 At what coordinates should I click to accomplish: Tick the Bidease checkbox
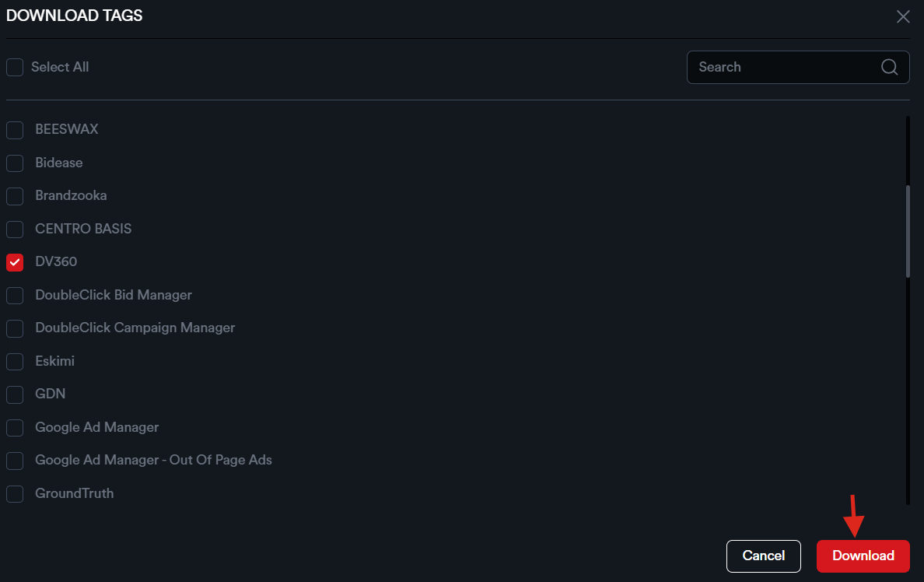15,163
